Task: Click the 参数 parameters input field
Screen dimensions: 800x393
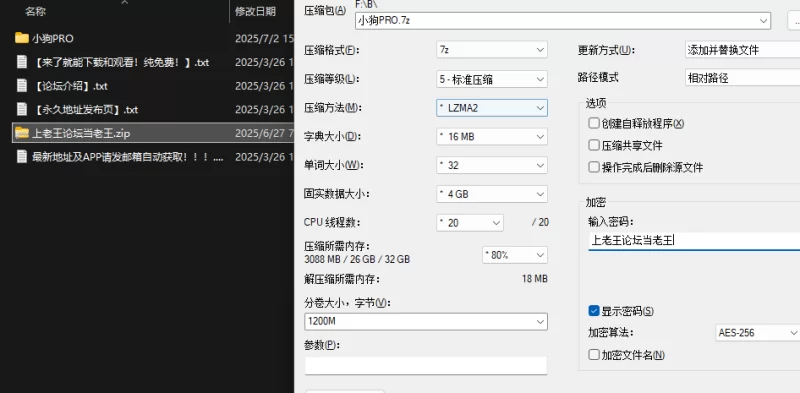Action: (426, 365)
